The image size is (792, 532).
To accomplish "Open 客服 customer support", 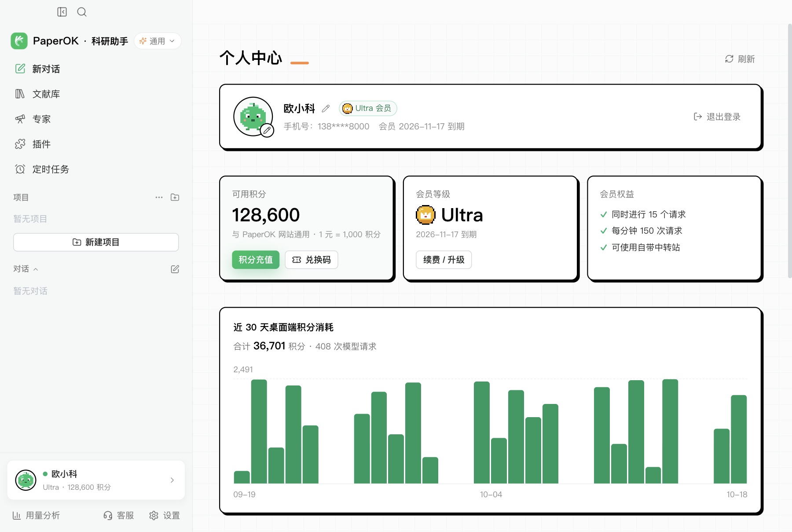I will (x=118, y=515).
